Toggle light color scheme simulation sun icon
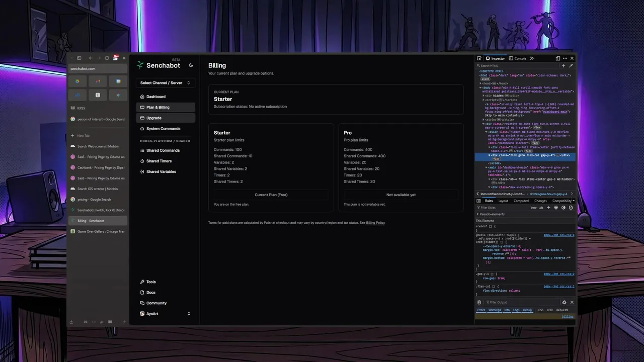This screenshot has width=644, height=362. [556, 208]
